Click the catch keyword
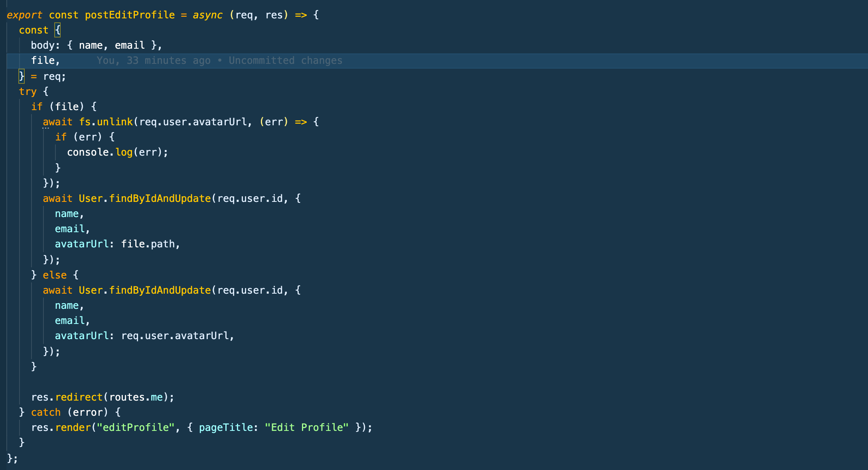Viewport: 868px width, 470px height. 45,413
